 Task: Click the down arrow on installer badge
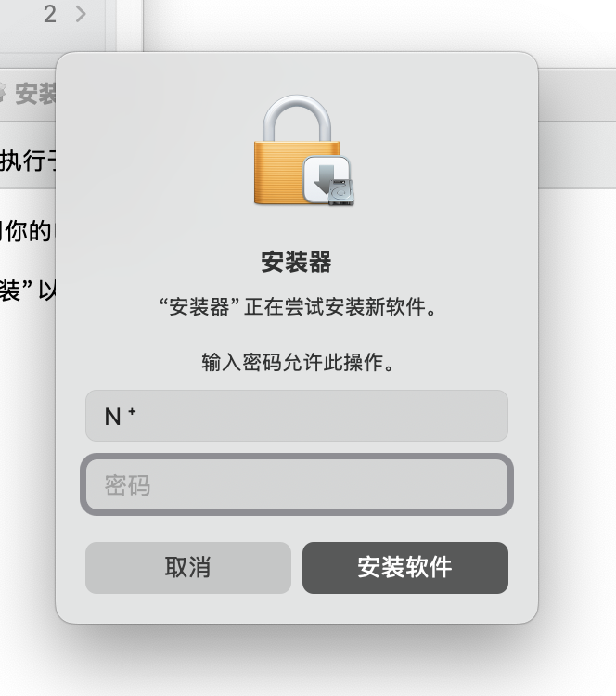[x=325, y=176]
